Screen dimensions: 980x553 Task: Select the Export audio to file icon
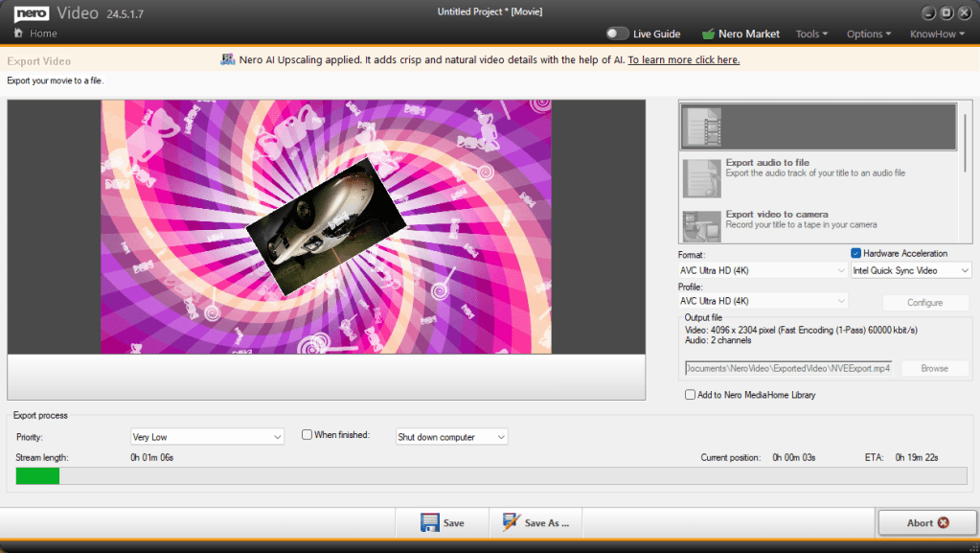click(701, 177)
